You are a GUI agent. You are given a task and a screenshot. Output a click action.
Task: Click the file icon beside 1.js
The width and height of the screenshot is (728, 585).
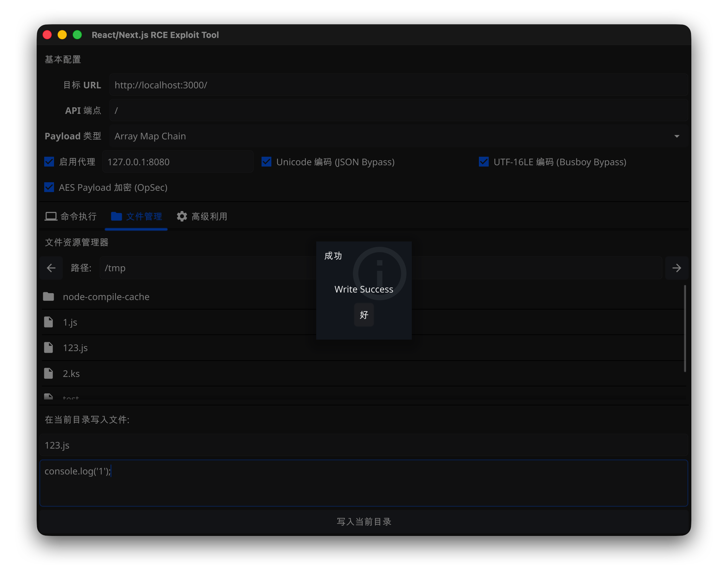tap(49, 322)
